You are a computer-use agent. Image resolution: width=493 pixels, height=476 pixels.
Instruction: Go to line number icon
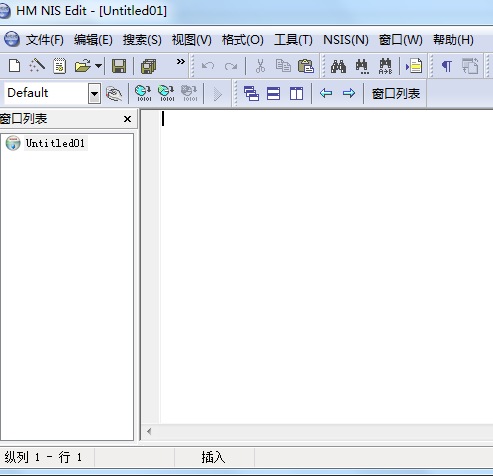[414, 66]
